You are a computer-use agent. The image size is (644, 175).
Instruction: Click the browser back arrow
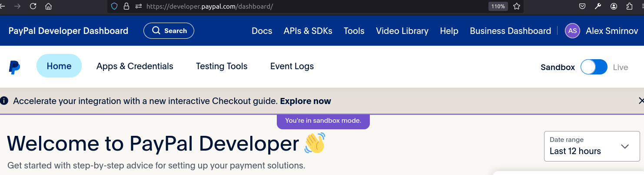pyautogui.click(x=3, y=7)
